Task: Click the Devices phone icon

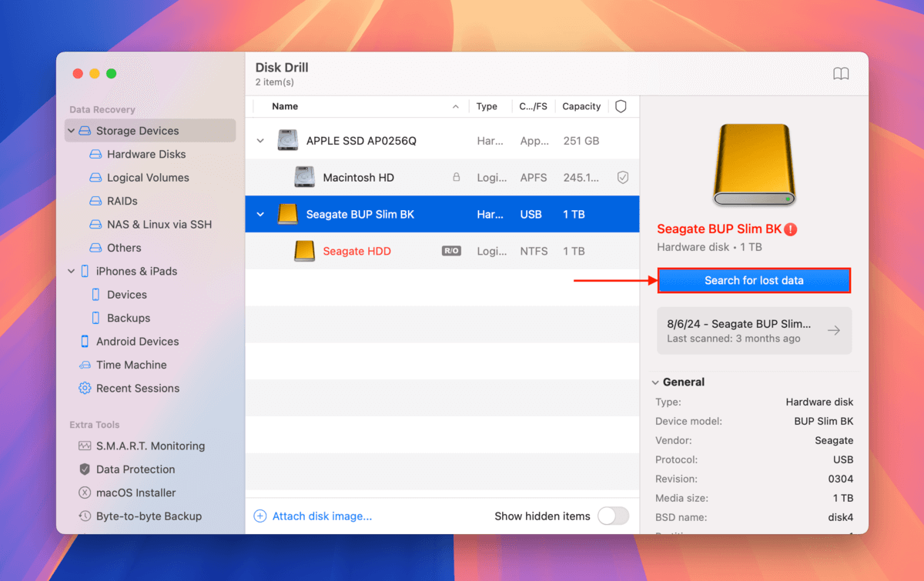Action: click(95, 295)
